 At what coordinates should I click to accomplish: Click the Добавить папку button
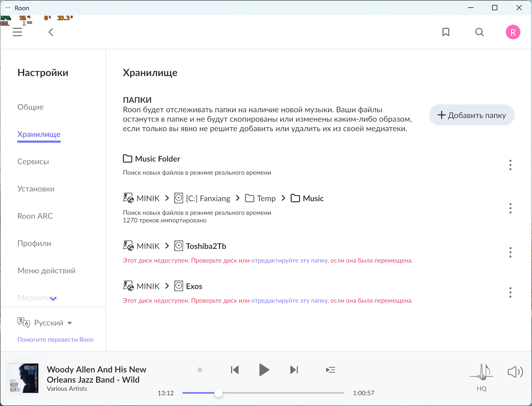472,115
